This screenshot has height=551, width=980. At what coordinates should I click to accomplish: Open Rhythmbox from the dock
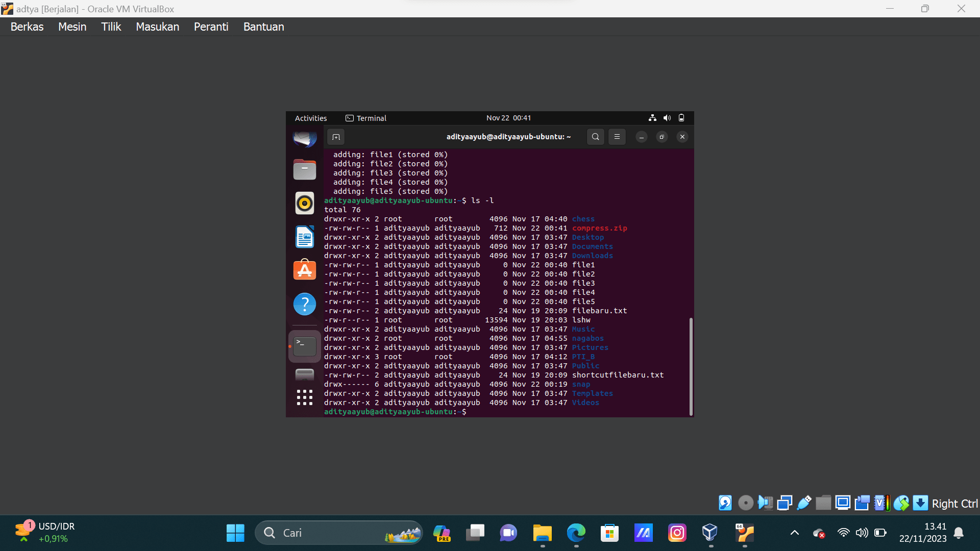pos(305,203)
